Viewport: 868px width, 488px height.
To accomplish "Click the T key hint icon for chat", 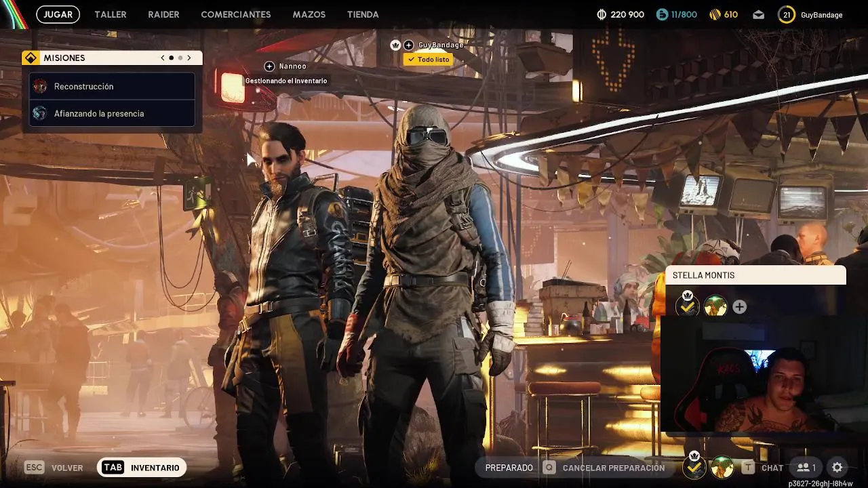I will click(x=748, y=468).
